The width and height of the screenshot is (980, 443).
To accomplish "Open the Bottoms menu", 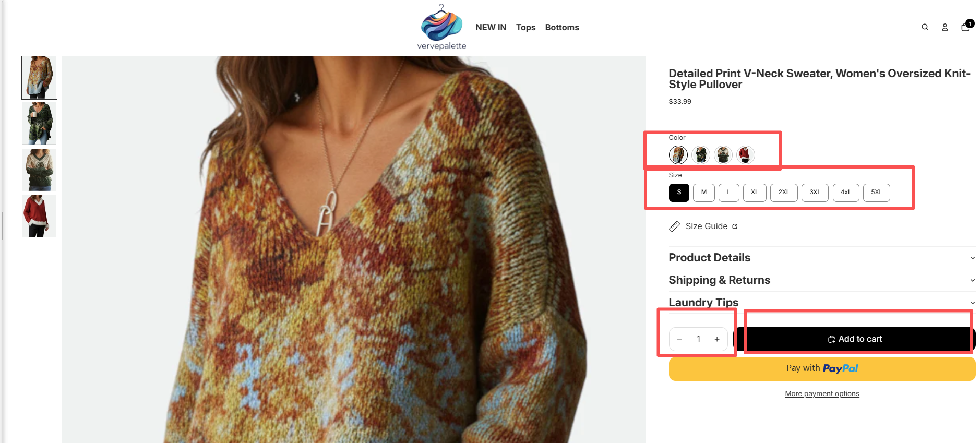I will click(x=562, y=27).
